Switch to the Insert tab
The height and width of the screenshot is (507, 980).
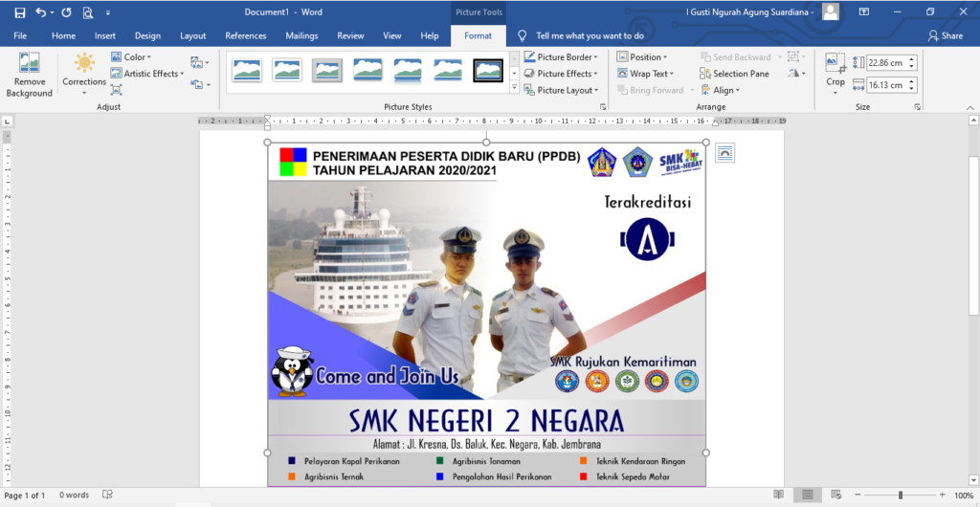pos(105,35)
